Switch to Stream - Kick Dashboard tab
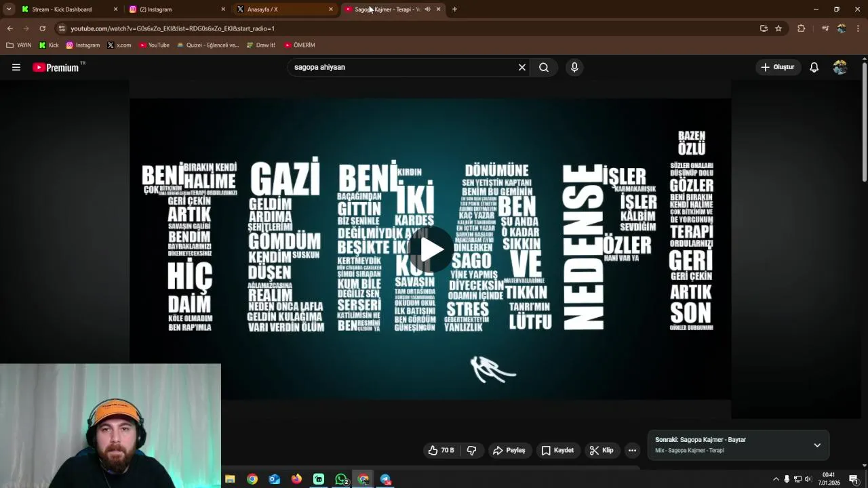The height and width of the screenshot is (488, 868). pyautogui.click(x=69, y=9)
